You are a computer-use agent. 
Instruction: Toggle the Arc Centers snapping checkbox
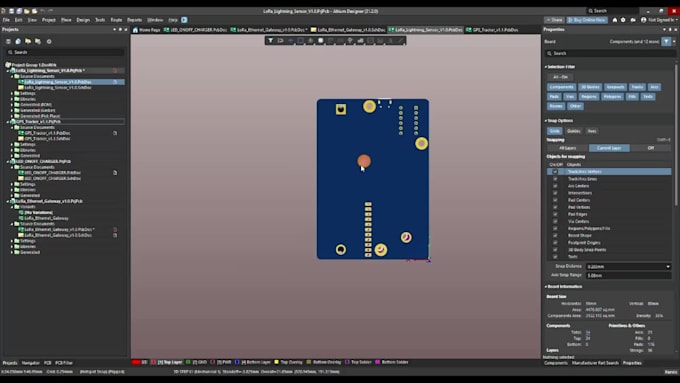click(555, 186)
